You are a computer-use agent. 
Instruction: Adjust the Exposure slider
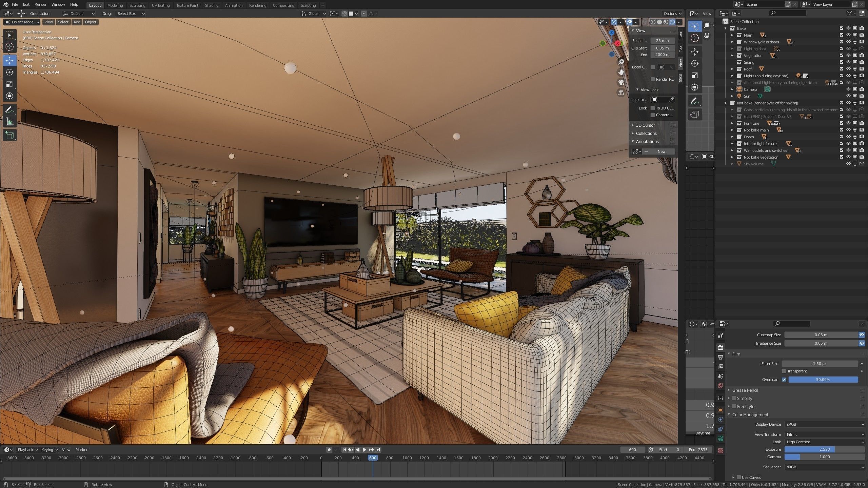coord(825,449)
